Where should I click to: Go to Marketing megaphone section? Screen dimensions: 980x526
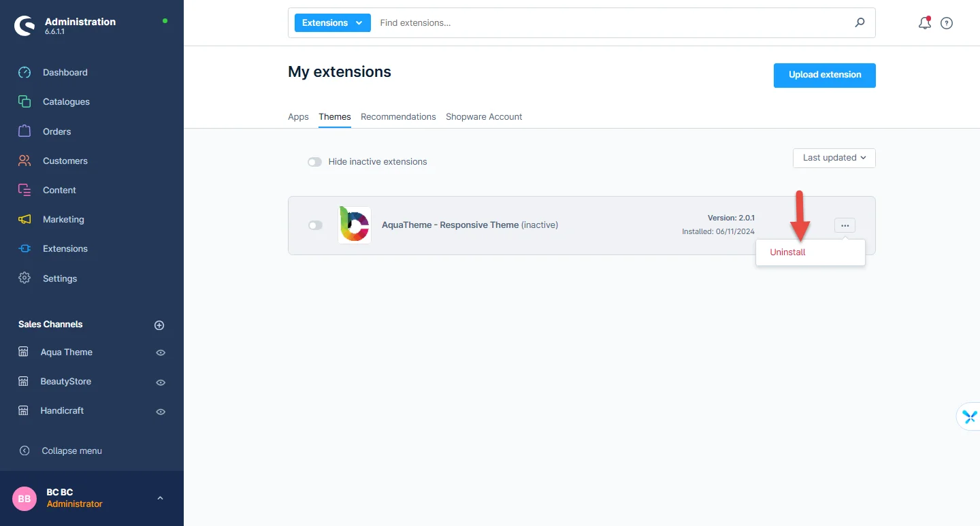coord(63,219)
